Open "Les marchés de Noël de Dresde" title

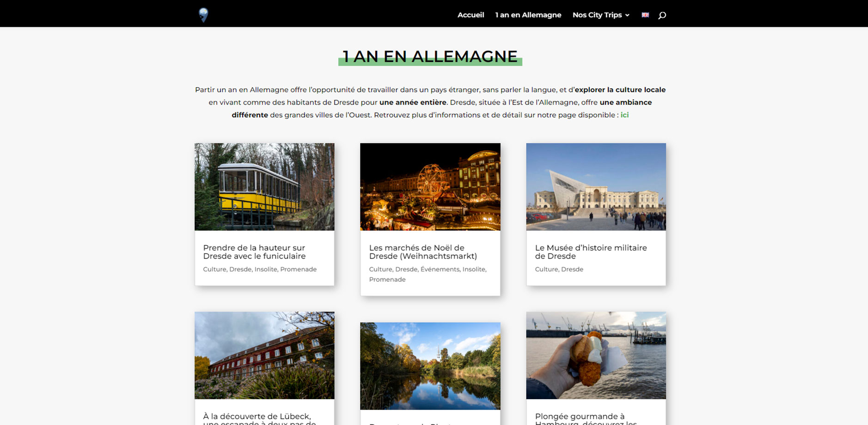pos(422,252)
